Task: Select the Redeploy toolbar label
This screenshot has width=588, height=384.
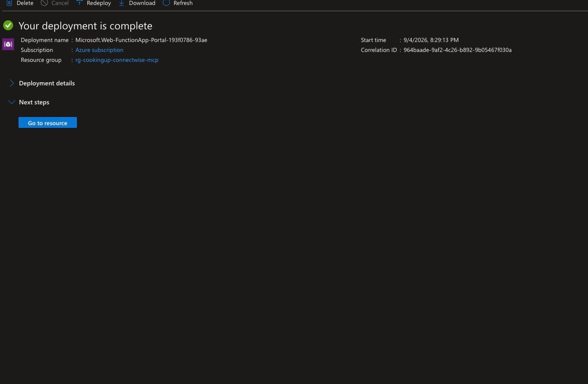Action: [x=99, y=3]
